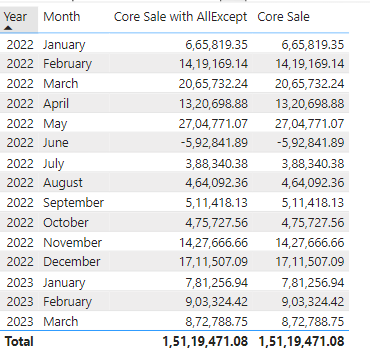Viewport: 370px width, 364px height.
Task: Click the October Core Sale value 4,75,727.56
Action: [313, 223]
